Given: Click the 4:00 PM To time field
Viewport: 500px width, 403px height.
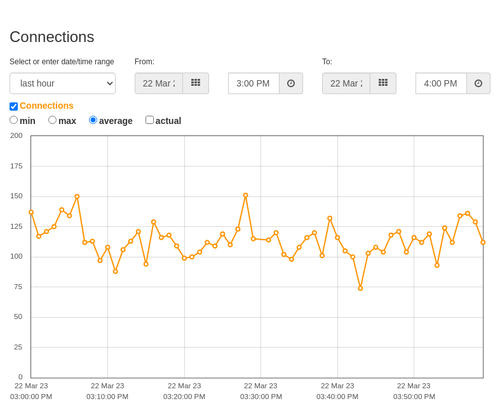Looking at the screenshot, I should 441,83.
